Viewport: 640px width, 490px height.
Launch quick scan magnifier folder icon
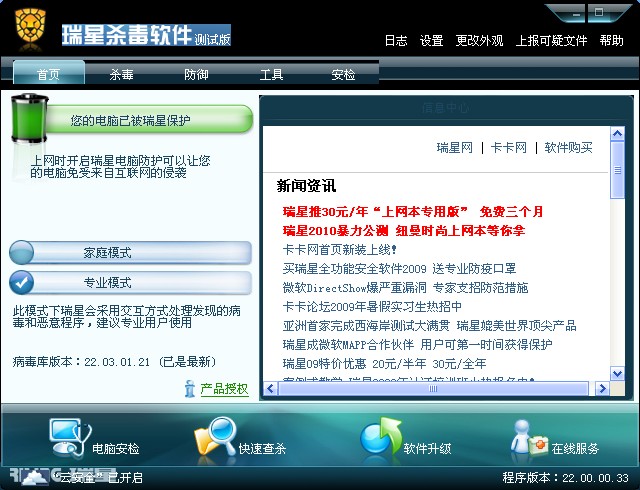pyautogui.click(x=216, y=437)
